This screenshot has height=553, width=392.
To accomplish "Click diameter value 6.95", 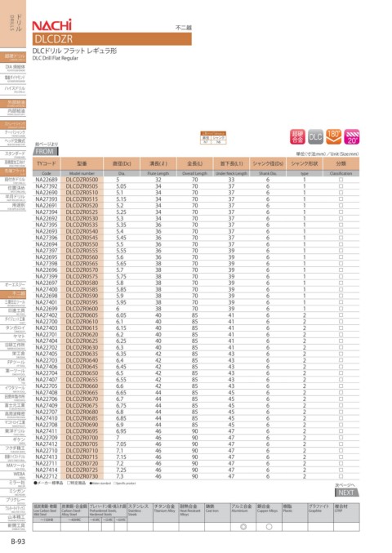I will coord(121,431).
